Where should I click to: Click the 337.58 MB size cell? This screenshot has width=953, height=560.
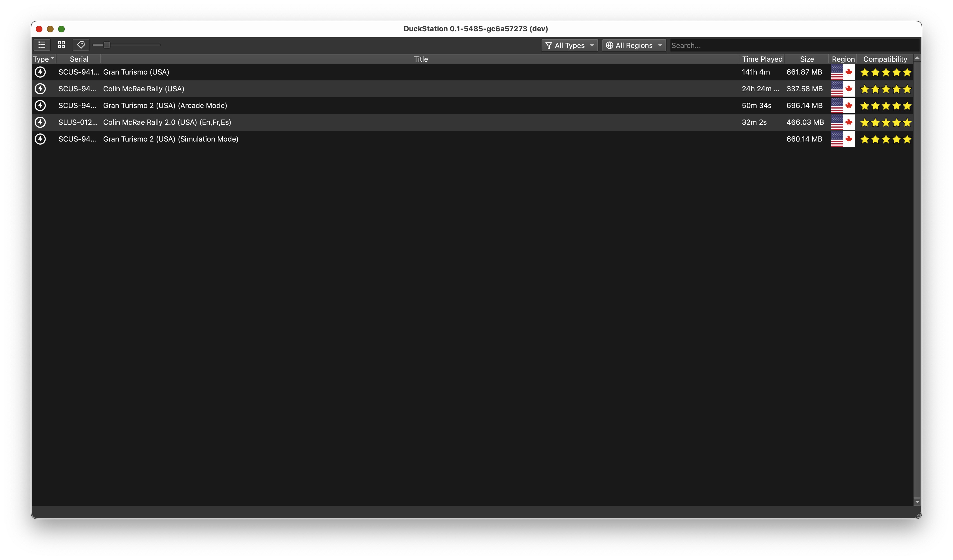pyautogui.click(x=805, y=89)
